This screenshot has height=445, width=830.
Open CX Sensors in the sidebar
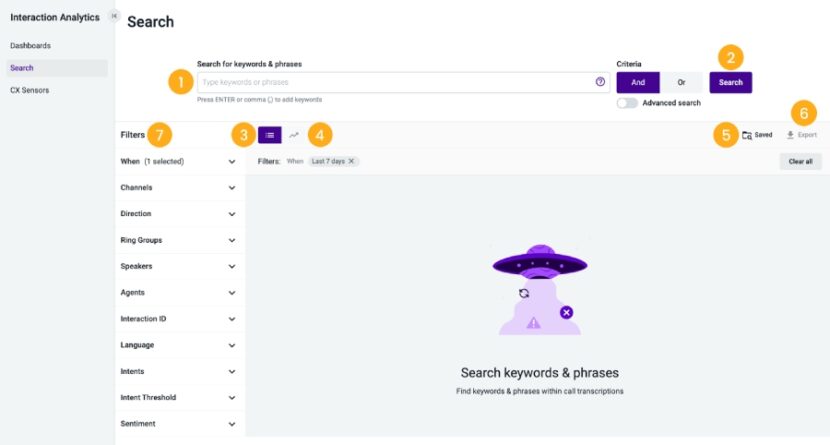30,90
